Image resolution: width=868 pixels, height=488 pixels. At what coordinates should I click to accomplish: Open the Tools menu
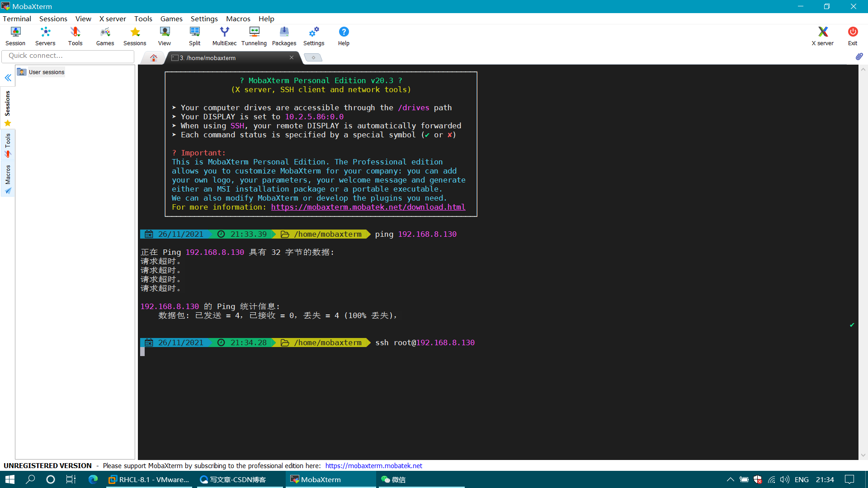click(143, 19)
